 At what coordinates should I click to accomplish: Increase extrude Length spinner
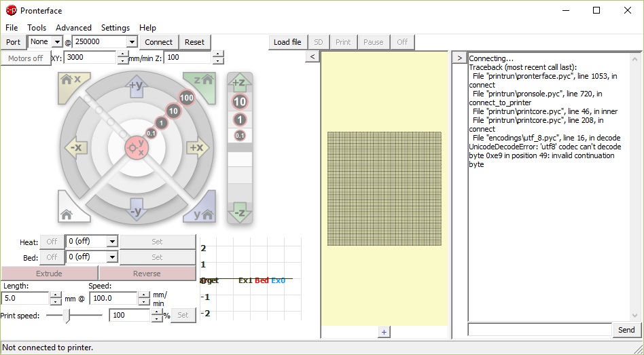(56, 295)
